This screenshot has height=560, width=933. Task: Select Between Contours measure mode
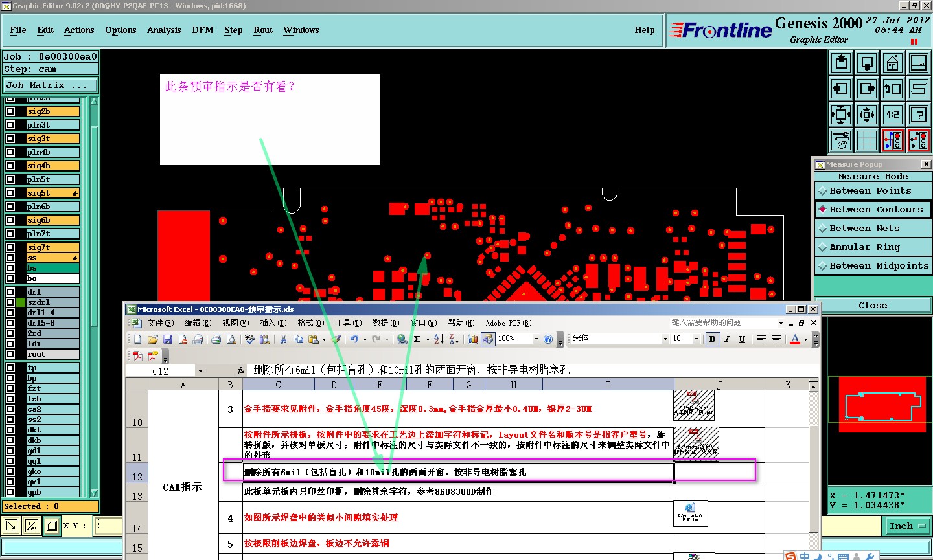click(x=873, y=210)
